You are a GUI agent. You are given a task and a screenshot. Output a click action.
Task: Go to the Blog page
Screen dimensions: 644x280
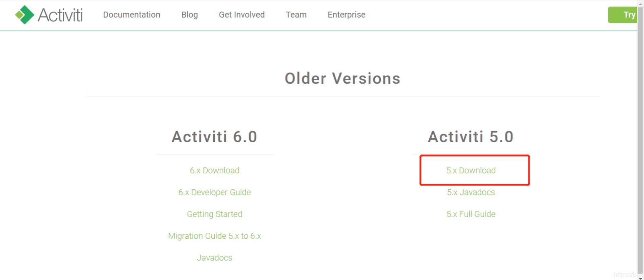coord(190,15)
